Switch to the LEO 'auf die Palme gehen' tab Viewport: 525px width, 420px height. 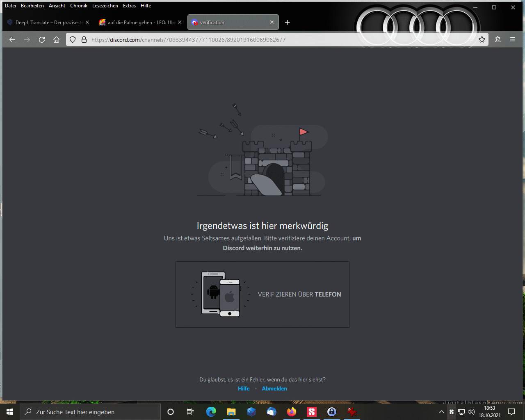[x=140, y=23]
